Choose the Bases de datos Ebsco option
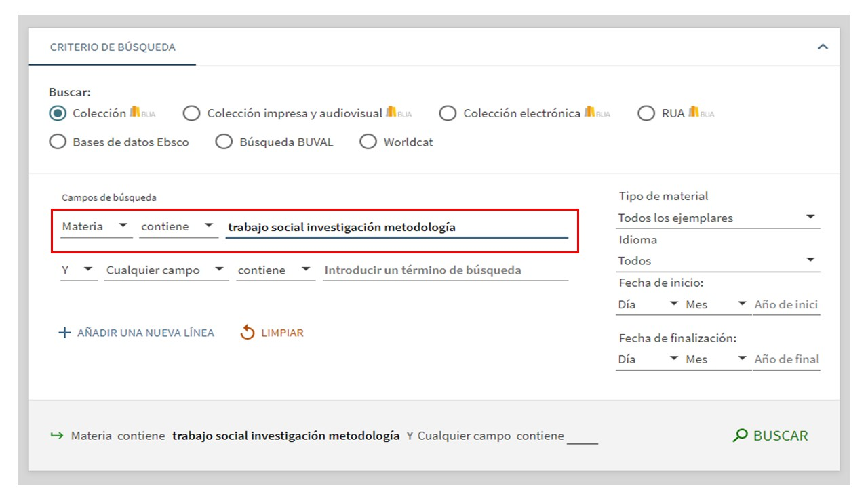This screenshot has height=488, width=868. pyautogui.click(x=59, y=142)
